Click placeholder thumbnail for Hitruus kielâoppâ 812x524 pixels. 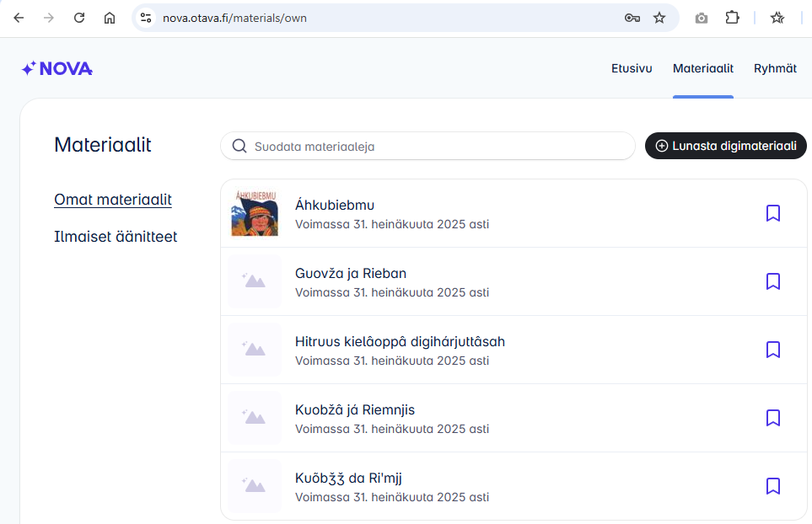(x=255, y=350)
